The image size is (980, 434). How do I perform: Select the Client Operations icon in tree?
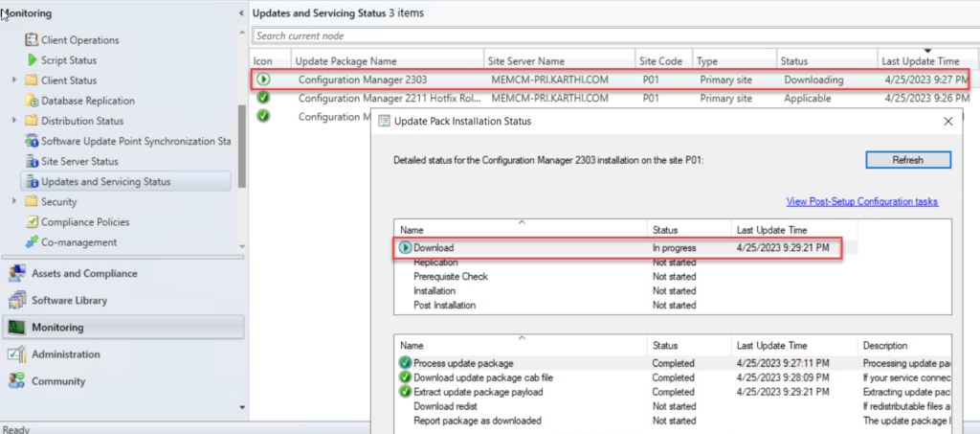(32, 40)
